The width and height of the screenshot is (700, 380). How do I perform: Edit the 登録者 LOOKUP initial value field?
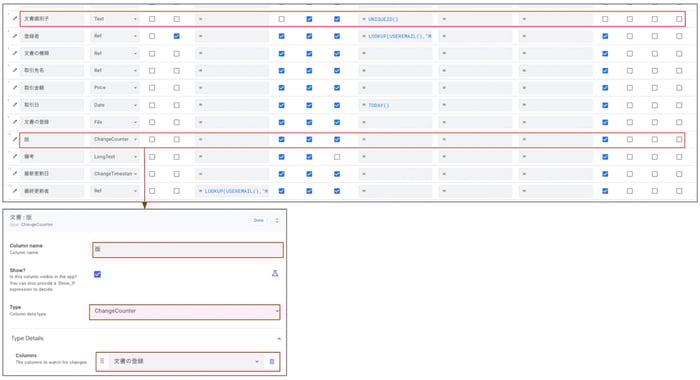pos(396,36)
